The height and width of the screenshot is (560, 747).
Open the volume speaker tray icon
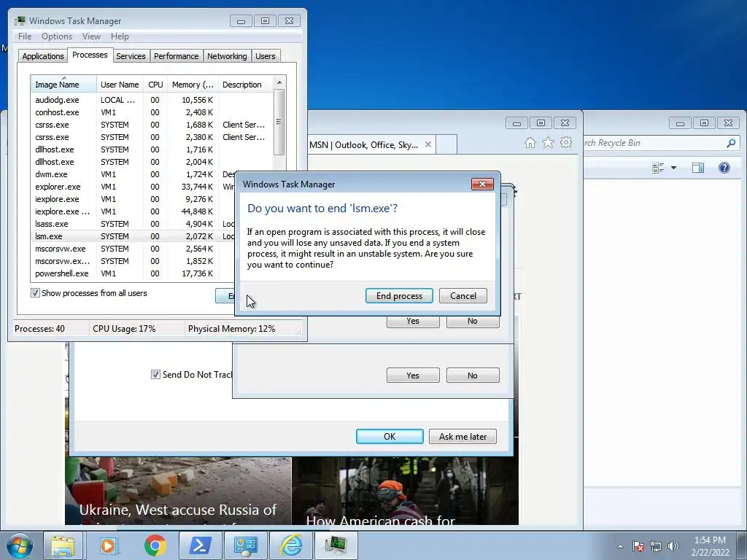[673, 546]
